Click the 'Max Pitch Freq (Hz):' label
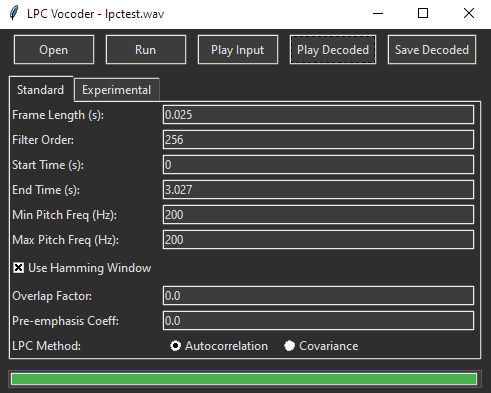The height and width of the screenshot is (393, 491). pos(65,240)
